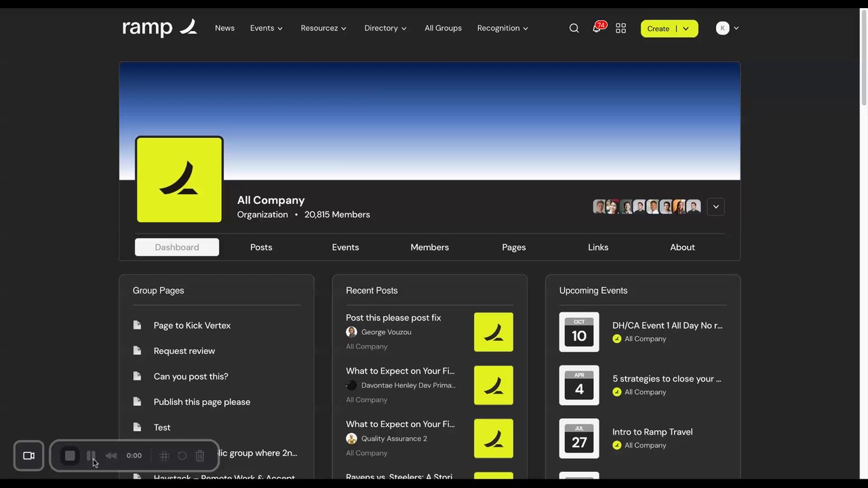
Task: Open the user avatar K menu
Action: tap(727, 28)
